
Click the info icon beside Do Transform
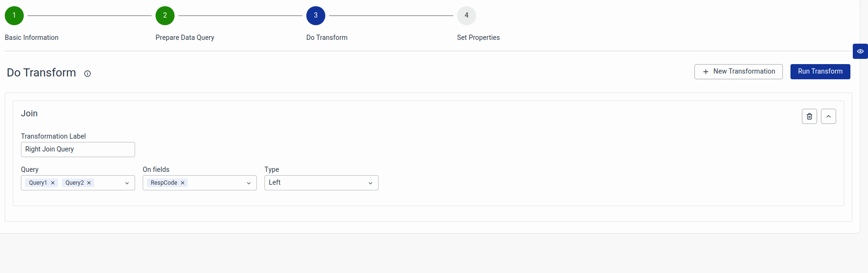click(88, 74)
